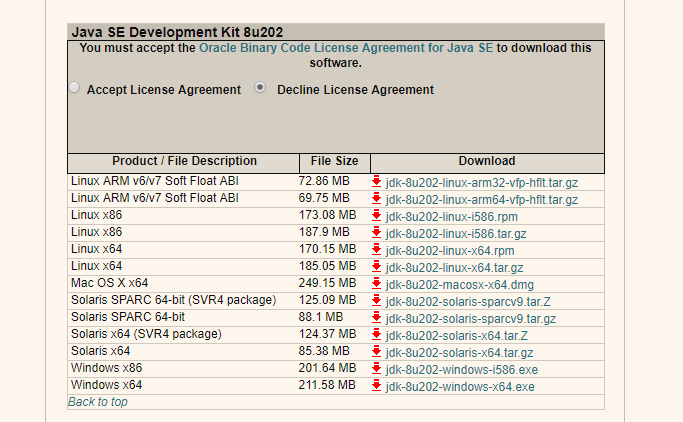Click Solaris x64 (SVR4 package) label

pos(146,334)
